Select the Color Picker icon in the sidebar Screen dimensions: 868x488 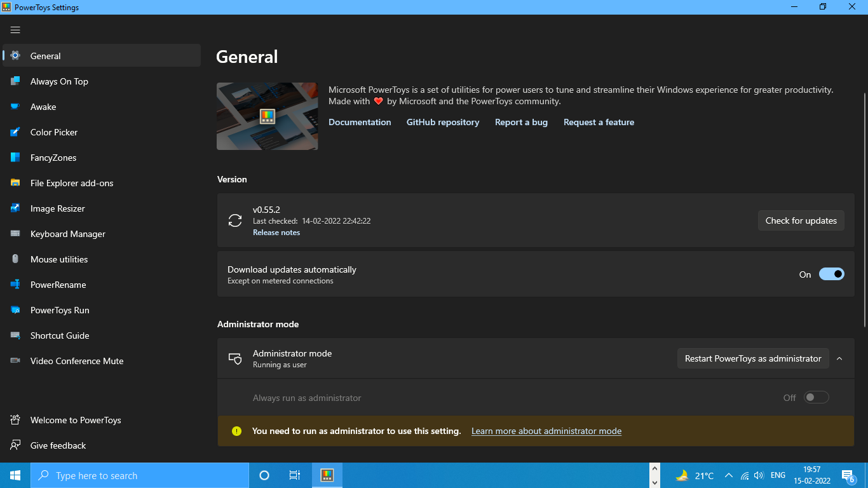click(15, 132)
